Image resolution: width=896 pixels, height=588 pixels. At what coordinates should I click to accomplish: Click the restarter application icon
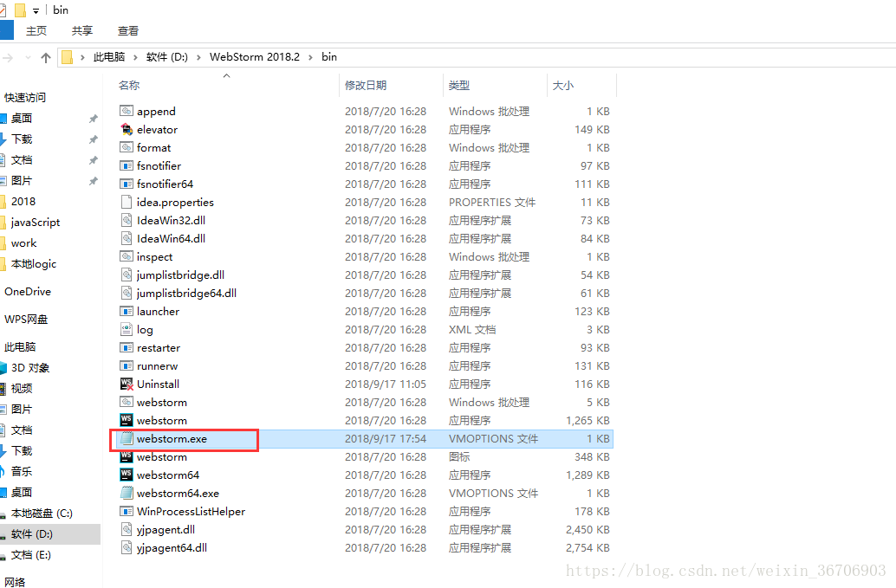[127, 347]
